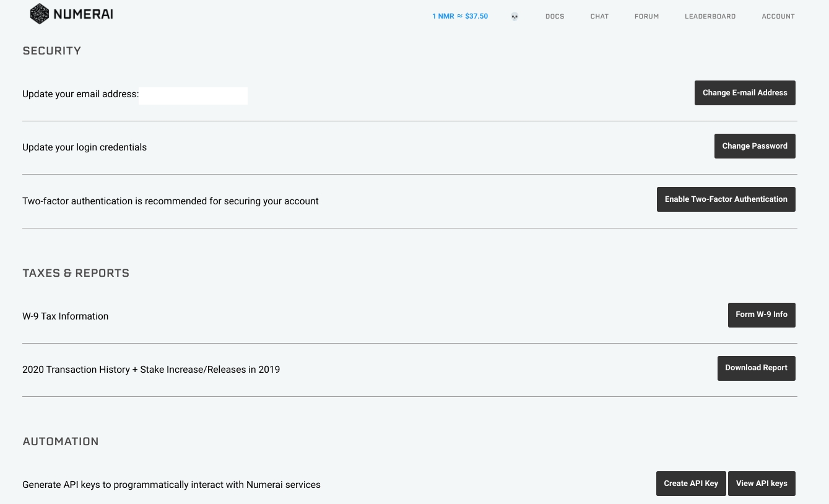Open the DOCS page

pos(555,16)
